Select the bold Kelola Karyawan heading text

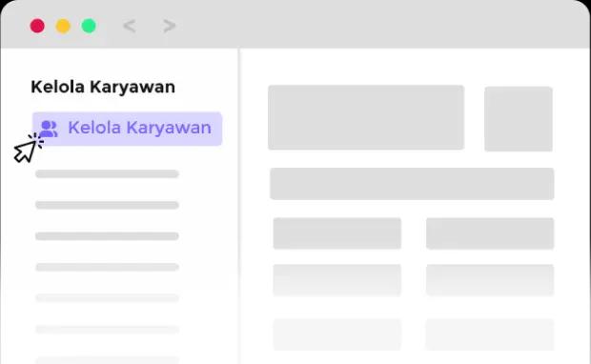[103, 87]
